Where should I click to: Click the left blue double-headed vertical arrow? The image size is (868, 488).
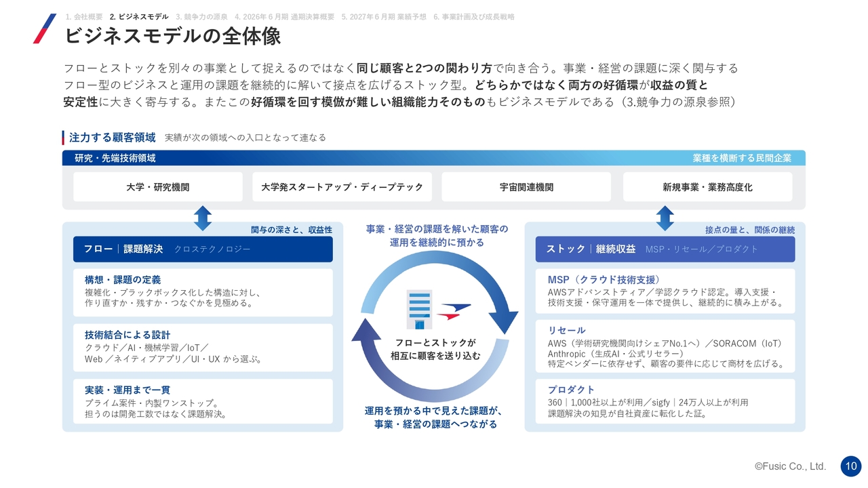(203, 218)
